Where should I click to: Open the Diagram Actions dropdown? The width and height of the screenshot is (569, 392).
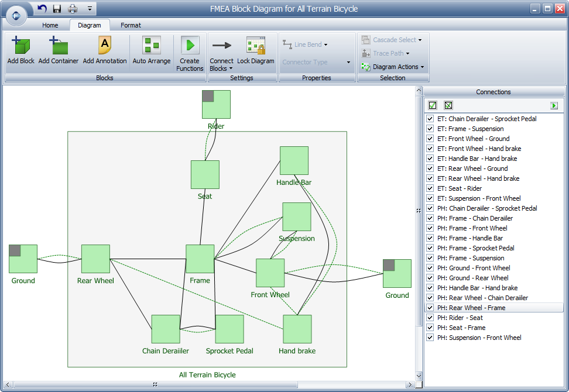coord(393,67)
